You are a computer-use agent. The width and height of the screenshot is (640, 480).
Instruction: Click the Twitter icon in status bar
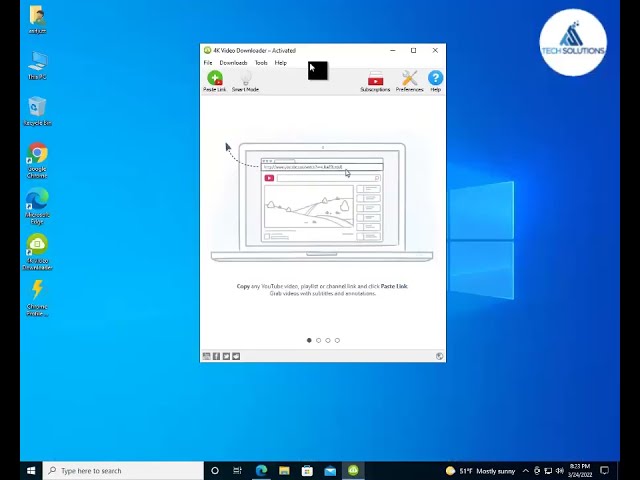tap(226, 356)
